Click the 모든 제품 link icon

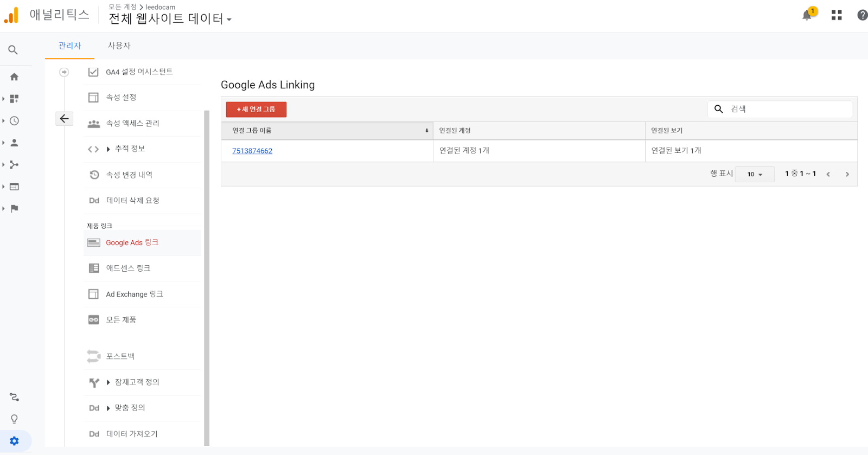point(94,320)
